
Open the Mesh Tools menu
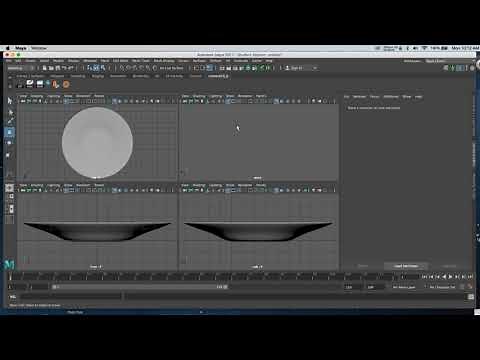point(141,61)
